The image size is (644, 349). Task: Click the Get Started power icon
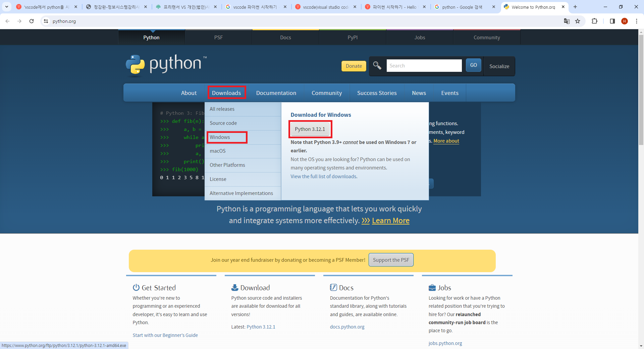click(x=136, y=287)
